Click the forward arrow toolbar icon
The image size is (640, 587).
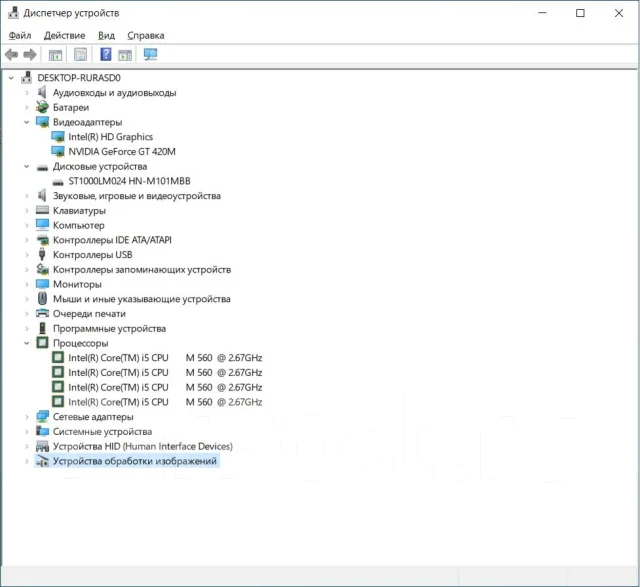30,54
